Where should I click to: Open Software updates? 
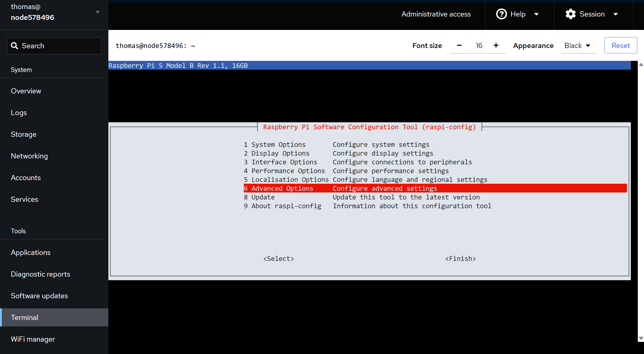click(x=39, y=296)
